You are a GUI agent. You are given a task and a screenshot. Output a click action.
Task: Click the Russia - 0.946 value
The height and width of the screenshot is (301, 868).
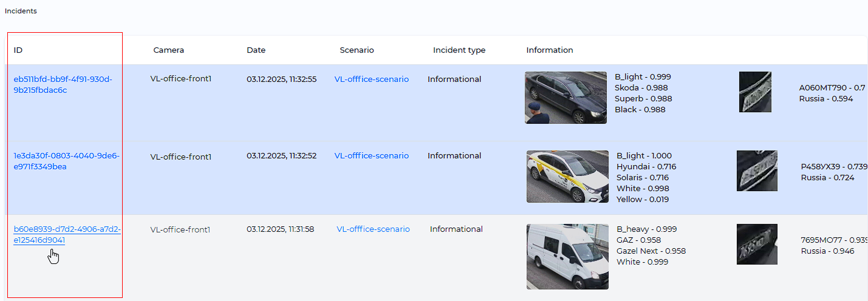828,251
